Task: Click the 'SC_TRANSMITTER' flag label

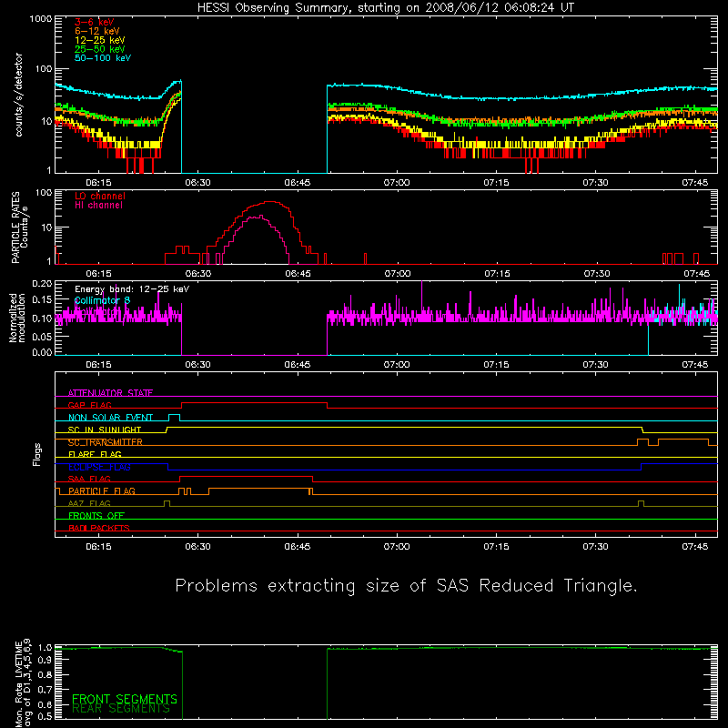Action: click(105, 442)
